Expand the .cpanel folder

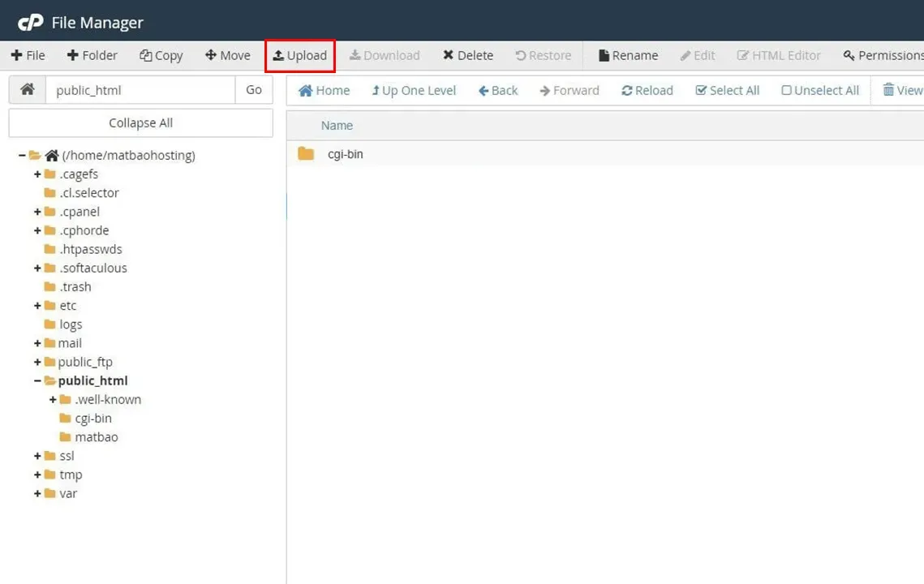point(37,213)
